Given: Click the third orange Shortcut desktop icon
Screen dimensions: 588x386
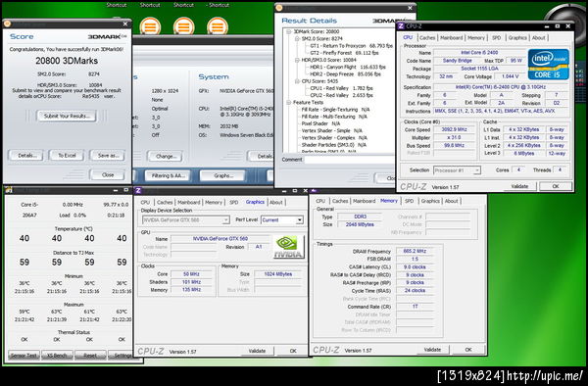Looking at the screenshot, I should [x=218, y=26].
